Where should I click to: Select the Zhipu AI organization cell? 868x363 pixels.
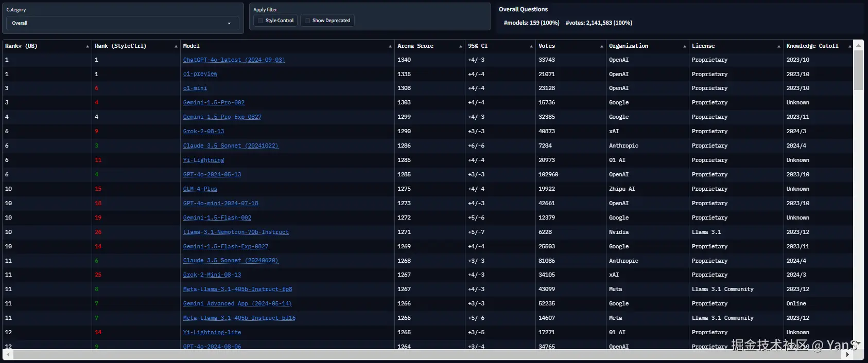[x=622, y=189]
